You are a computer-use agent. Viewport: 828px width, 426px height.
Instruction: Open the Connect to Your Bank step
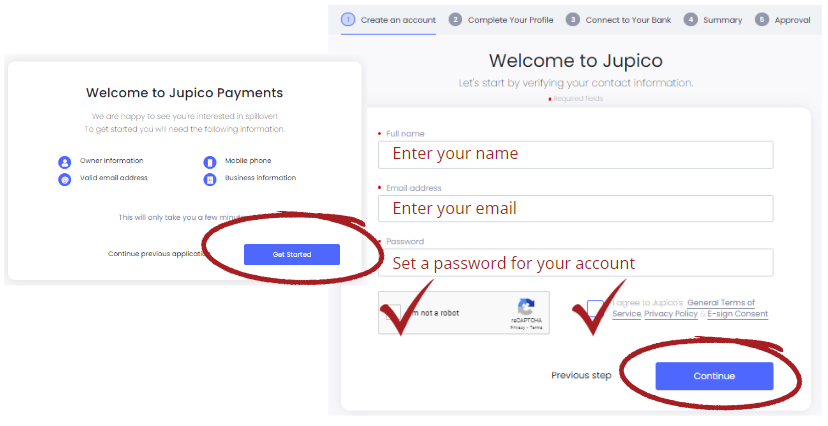coord(628,20)
